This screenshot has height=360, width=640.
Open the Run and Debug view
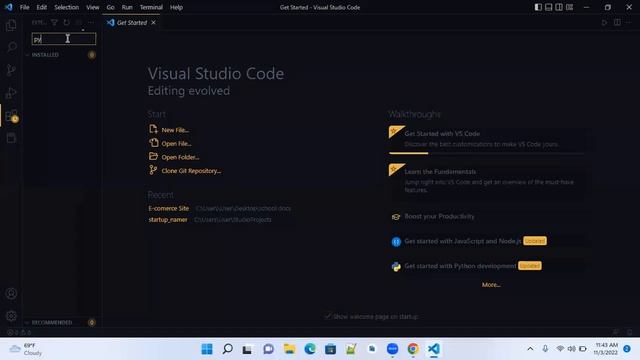[x=11, y=93]
